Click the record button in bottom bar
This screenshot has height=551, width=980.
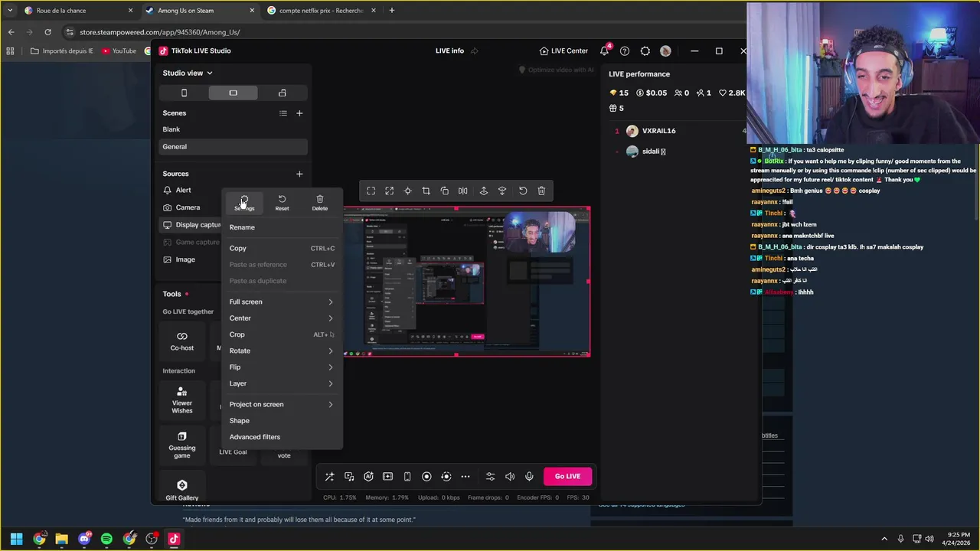coord(426,477)
